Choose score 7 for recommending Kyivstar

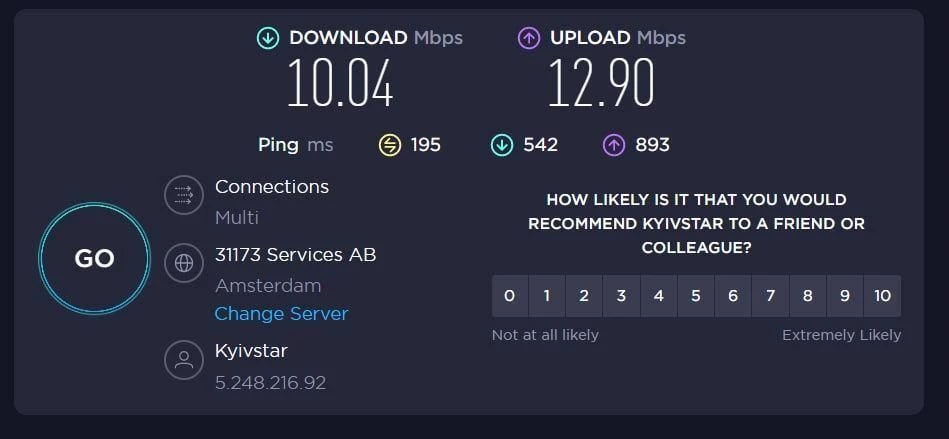[770, 296]
